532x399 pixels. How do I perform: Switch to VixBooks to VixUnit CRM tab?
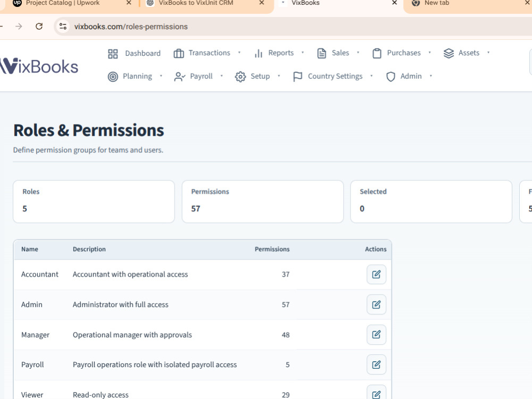[x=196, y=3]
